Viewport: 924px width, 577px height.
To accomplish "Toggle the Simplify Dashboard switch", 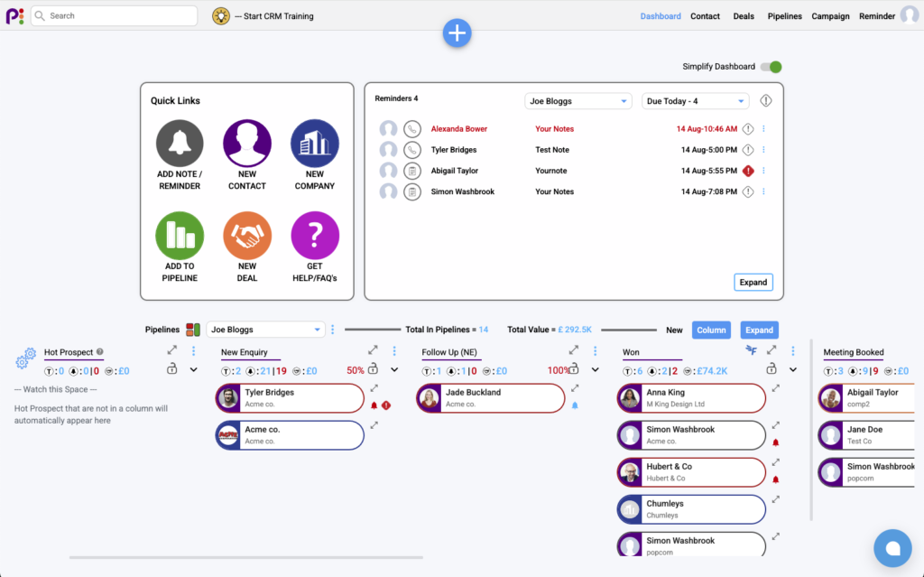I will pos(771,67).
